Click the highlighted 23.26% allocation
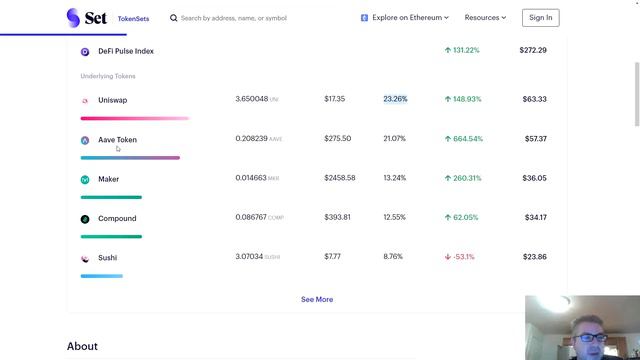640x360 pixels. coord(395,99)
